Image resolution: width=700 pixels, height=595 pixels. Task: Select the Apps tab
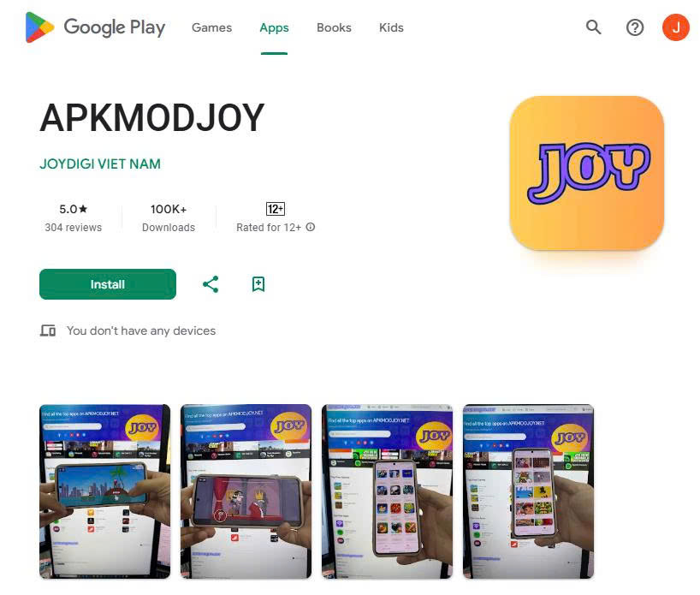pyautogui.click(x=274, y=27)
